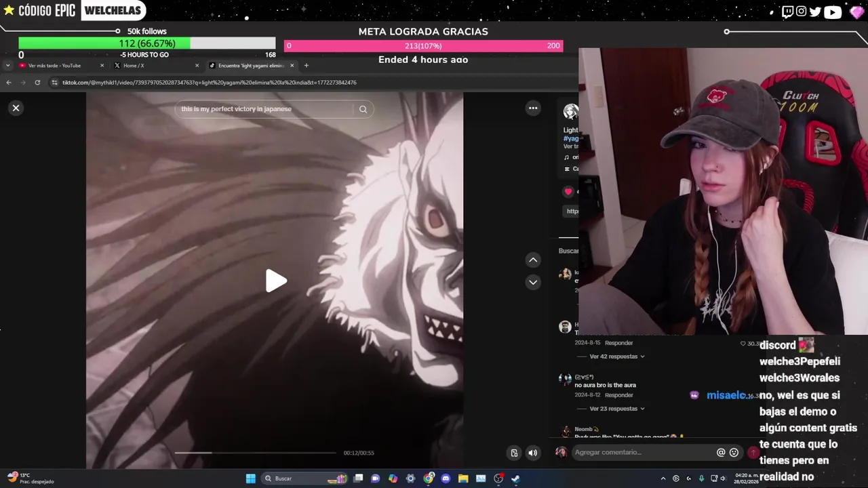The image size is (868, 488).
Task: Click the red post comment button
Action: (x=753, y=452)
